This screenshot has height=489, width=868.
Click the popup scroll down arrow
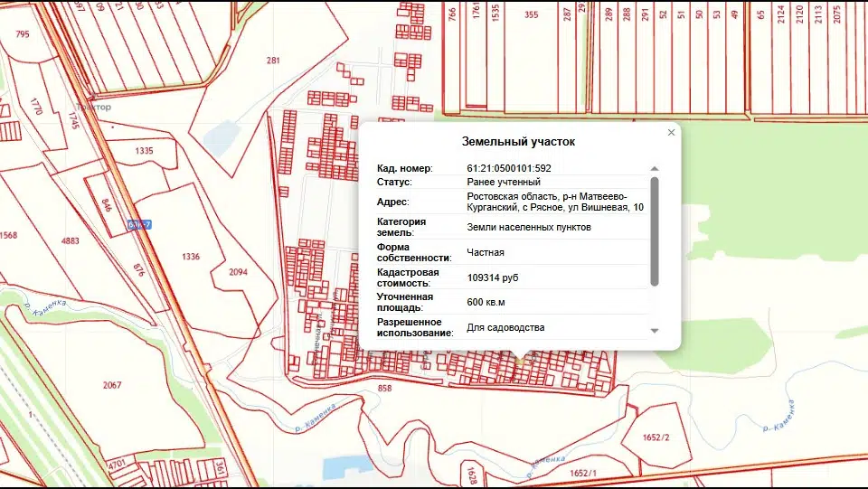point(655,331)
